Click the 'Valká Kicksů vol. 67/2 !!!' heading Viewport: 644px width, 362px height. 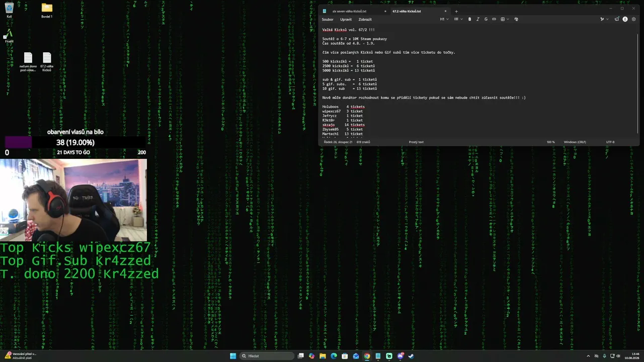348,30
